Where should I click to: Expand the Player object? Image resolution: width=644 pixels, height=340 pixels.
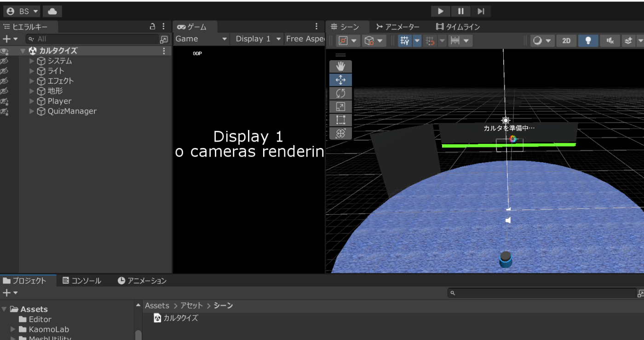pos(32,101)
